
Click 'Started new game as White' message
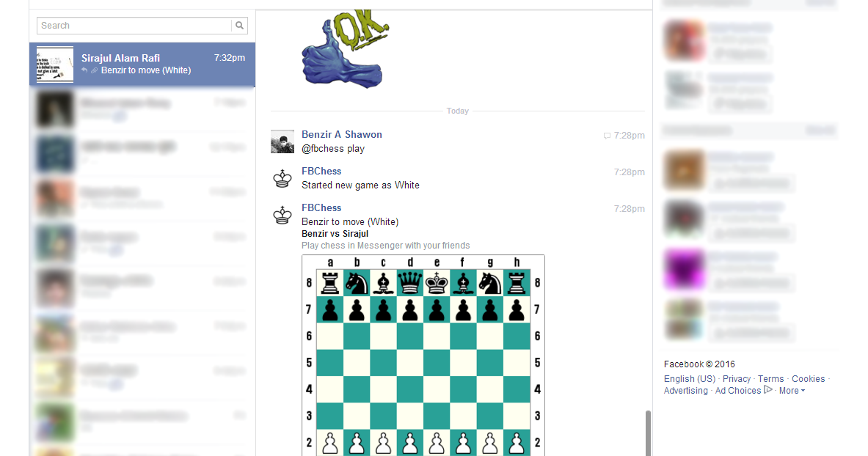tap(360, 185)
